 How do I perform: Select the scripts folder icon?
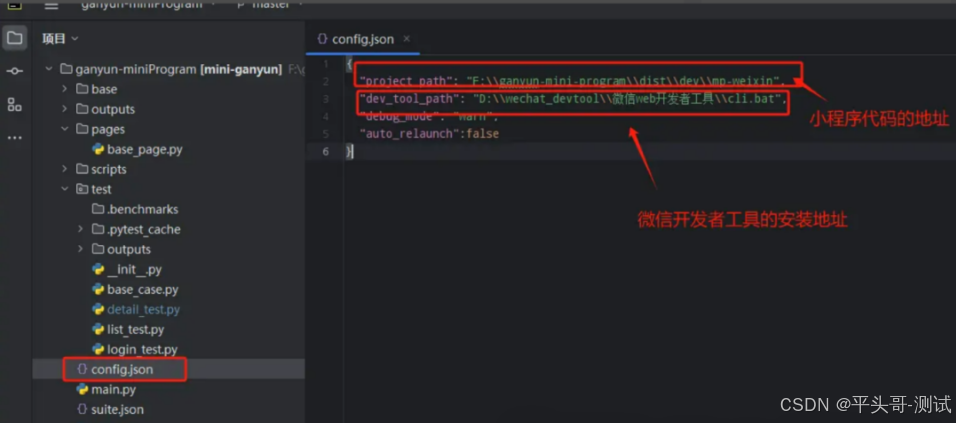point(82,169)
